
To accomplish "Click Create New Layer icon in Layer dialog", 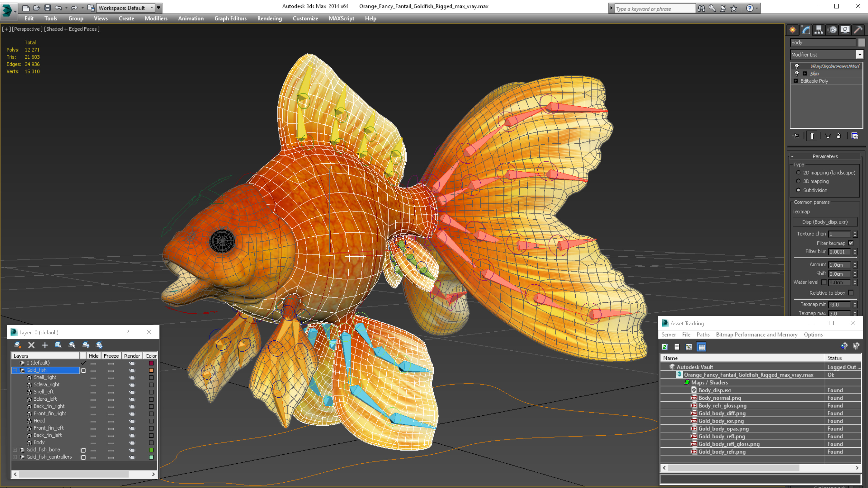I will coord(17,345).
